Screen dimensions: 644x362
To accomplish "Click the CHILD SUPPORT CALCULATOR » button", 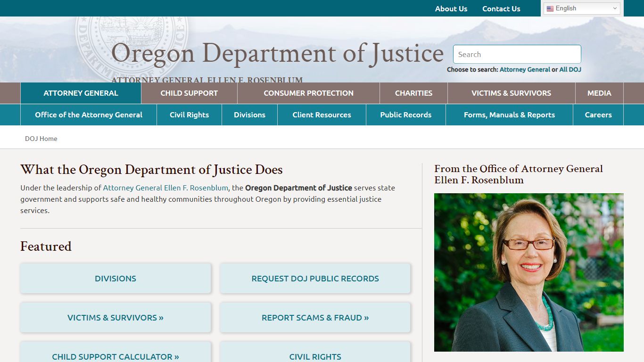I will 116,353.
